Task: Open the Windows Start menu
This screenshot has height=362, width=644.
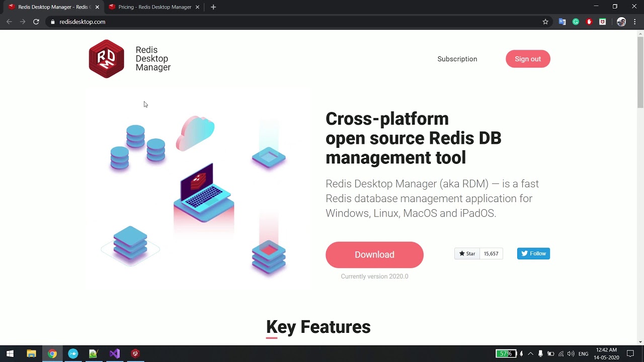Action: point(10,354)
